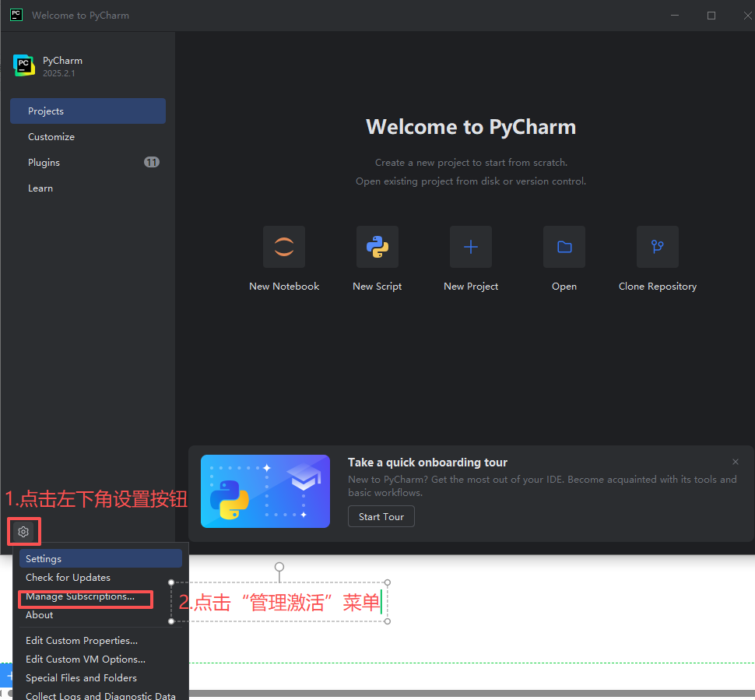Click the Python onboarding tour thumbnail
This screenshot has width=755, height=700.
[x=265, y=491]
